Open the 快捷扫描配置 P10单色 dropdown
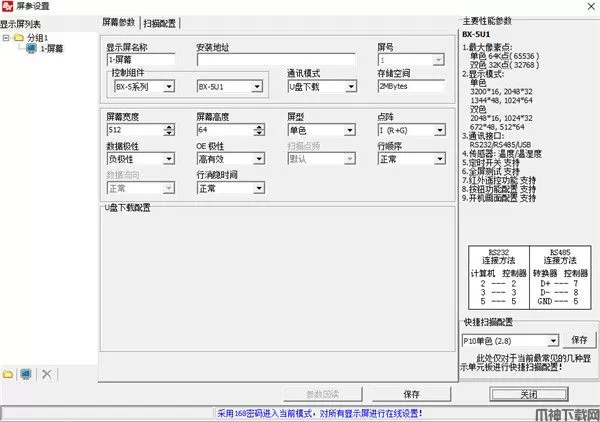 pyautogui.click(x=553, y=341)
